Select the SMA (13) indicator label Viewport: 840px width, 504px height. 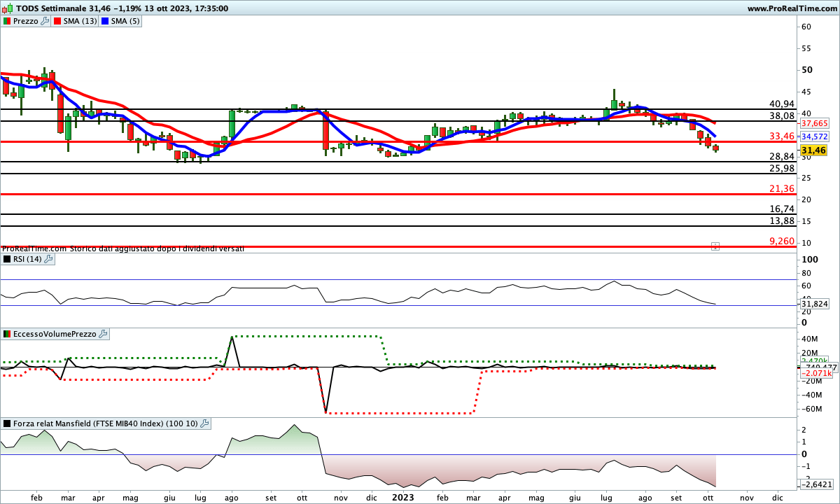(80, 22)
